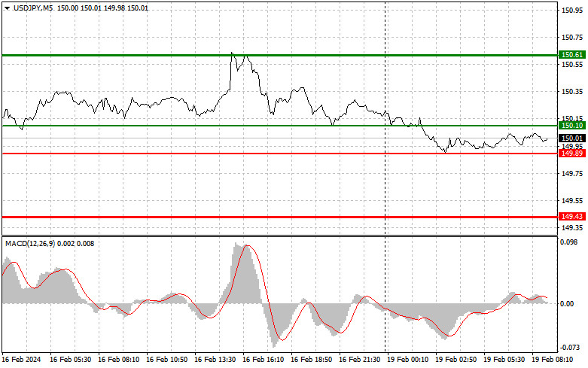This screenshot has height=368, width=588.
Task: Click the 16 Feb 13:30 time label
Action: coord(215,360)
